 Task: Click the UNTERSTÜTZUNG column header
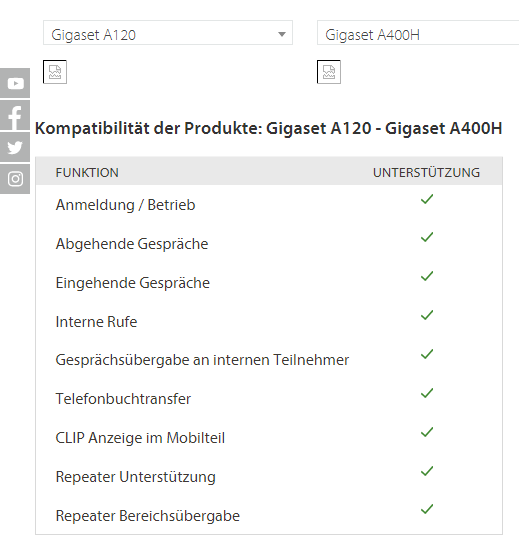point(427,173)
